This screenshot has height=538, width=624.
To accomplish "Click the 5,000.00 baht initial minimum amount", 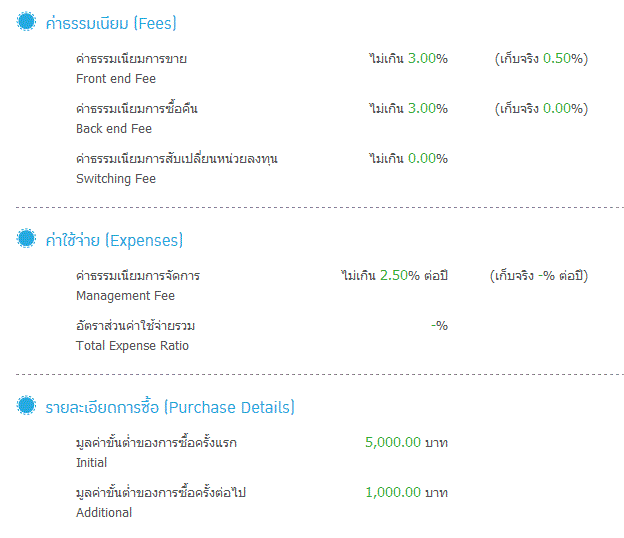I will tap(406, 442).
